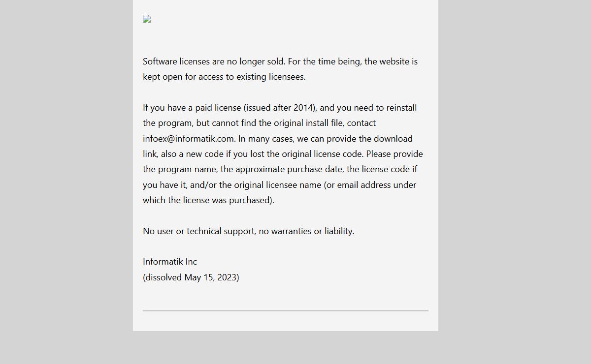Click the line beginning "If you have a paid license"
The height and width of the screenshot is (364, 591).
point(280,108)
